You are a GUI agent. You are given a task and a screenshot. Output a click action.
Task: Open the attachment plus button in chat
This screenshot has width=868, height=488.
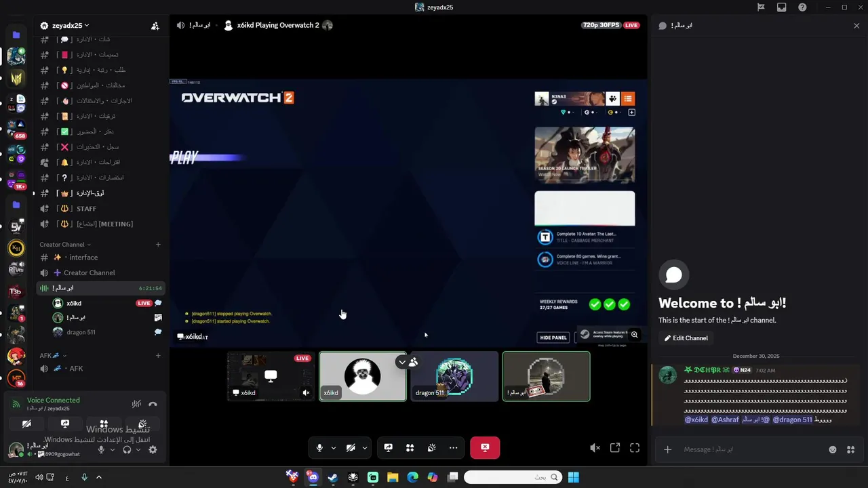coord(667,449)
